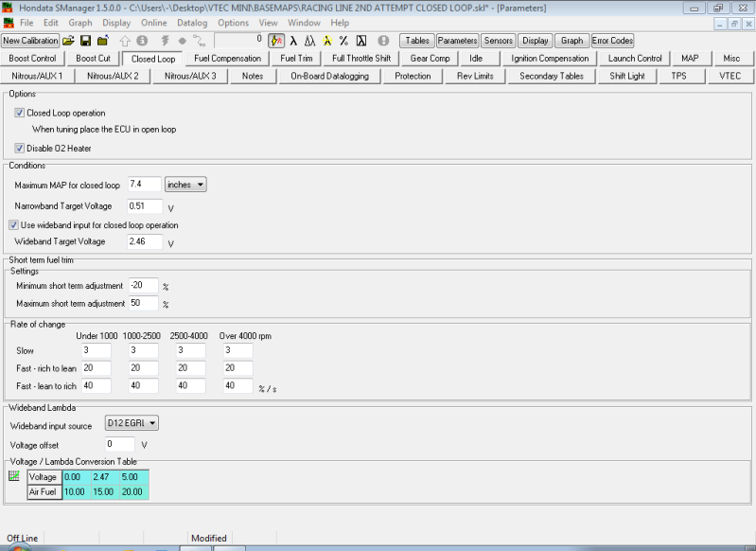
Task: Click the yellow circle lambda icon
Action: point(326,41)
